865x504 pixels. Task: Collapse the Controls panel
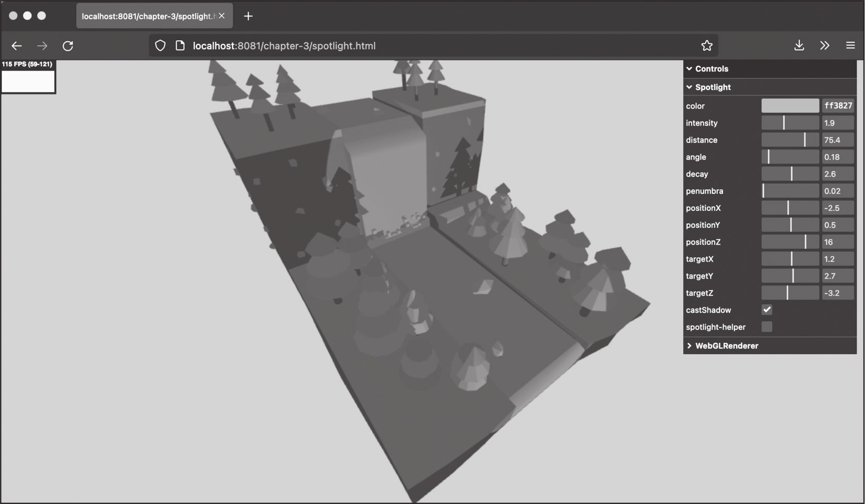coord(711,69)
